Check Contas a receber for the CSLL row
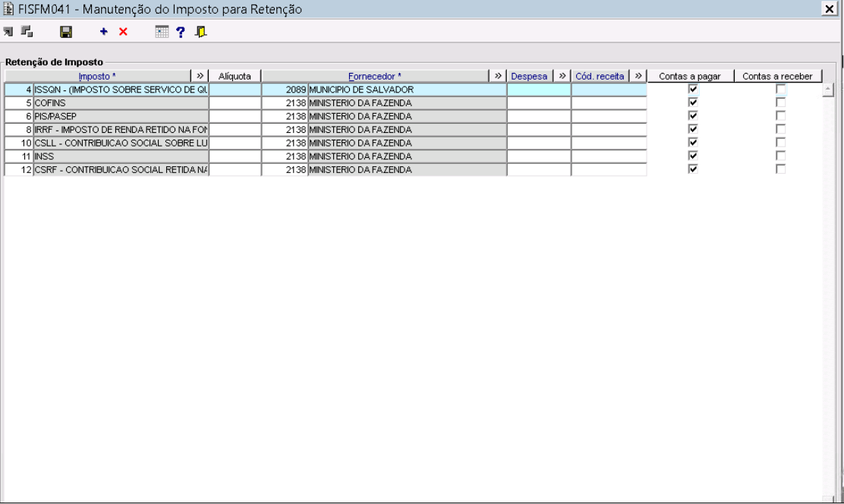Screen dimensions: 844x504 (x=780, y=143)
